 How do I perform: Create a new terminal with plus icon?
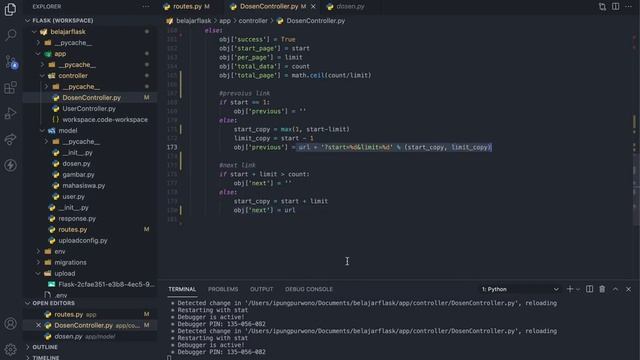(570, 289)
